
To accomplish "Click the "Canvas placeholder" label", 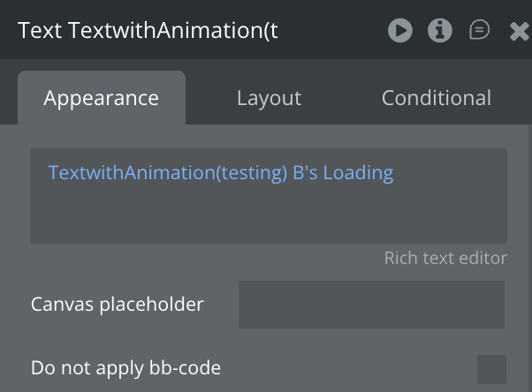I will (117, 305).
